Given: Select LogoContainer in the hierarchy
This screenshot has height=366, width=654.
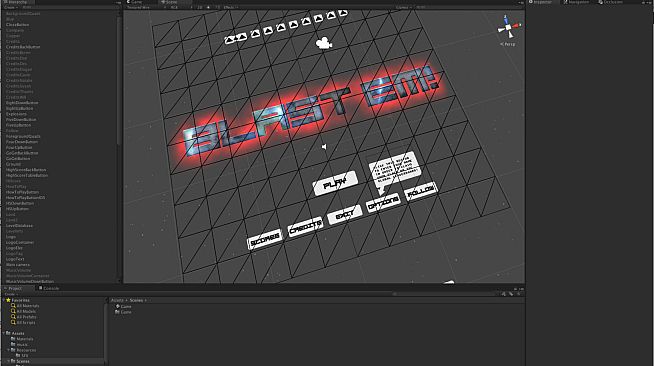Looking at the screenshot, I should [20, 242].
